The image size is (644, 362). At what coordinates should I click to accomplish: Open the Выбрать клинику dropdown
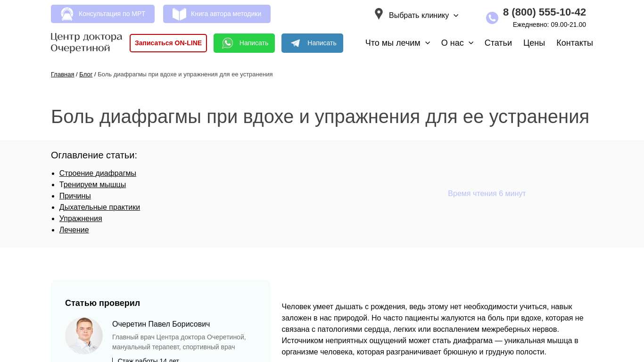[x=423, y=16]
